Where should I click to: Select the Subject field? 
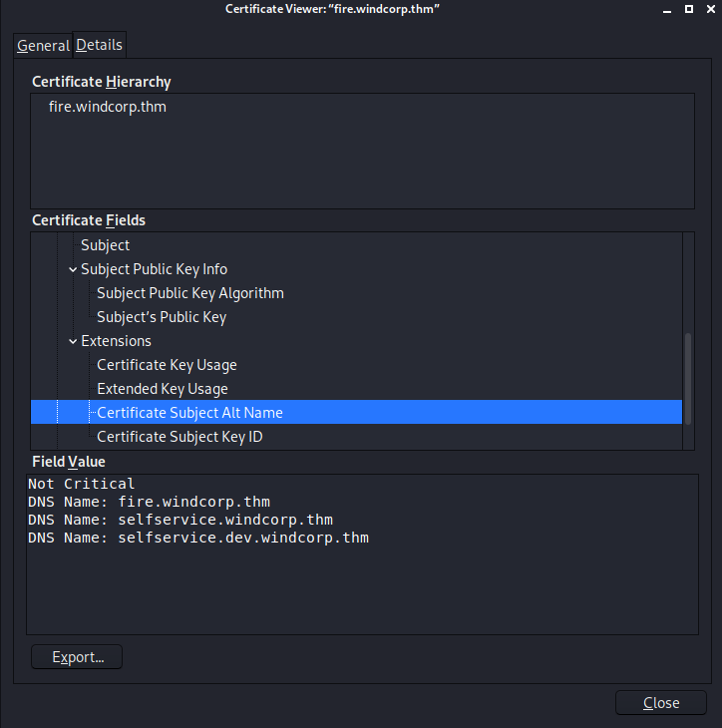(x=106, y=245)
